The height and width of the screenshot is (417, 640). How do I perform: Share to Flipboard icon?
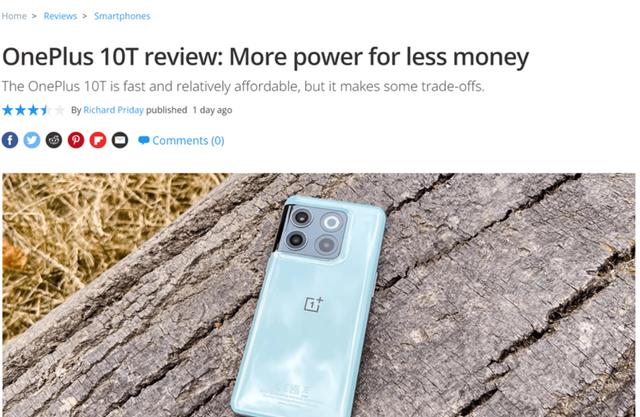click(98, 140)
